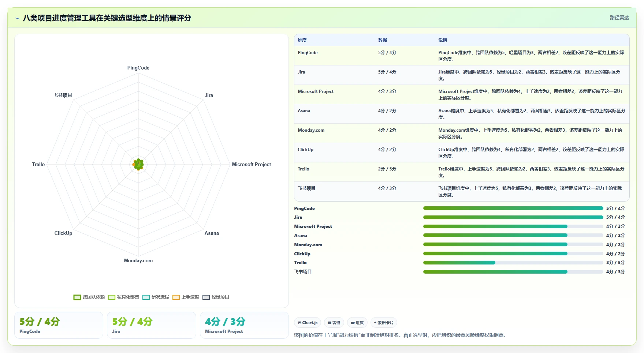Click Jira cell in the table
Screen dimensions: 644x353
click(301, 72)
